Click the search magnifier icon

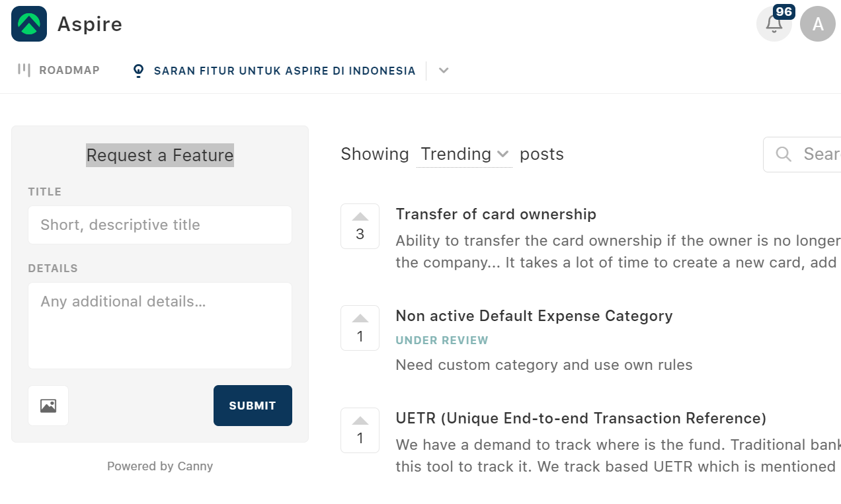tap(783, 155)
